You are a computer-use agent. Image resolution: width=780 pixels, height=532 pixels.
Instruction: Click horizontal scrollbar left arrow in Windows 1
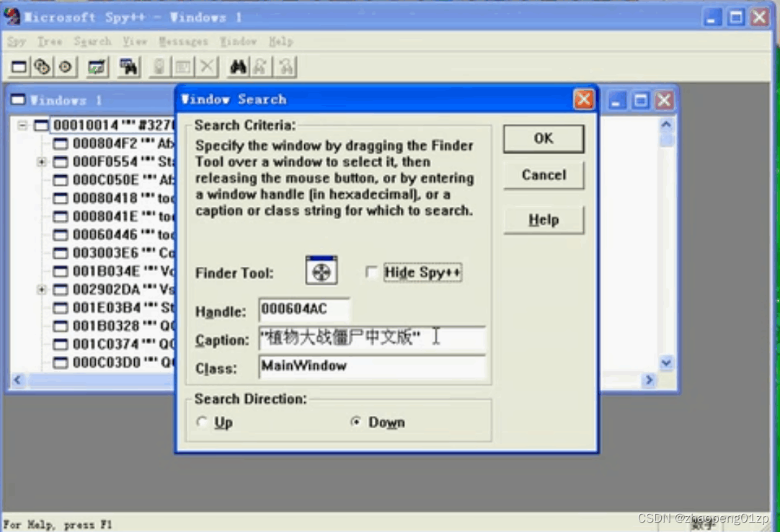coord(17,380)
